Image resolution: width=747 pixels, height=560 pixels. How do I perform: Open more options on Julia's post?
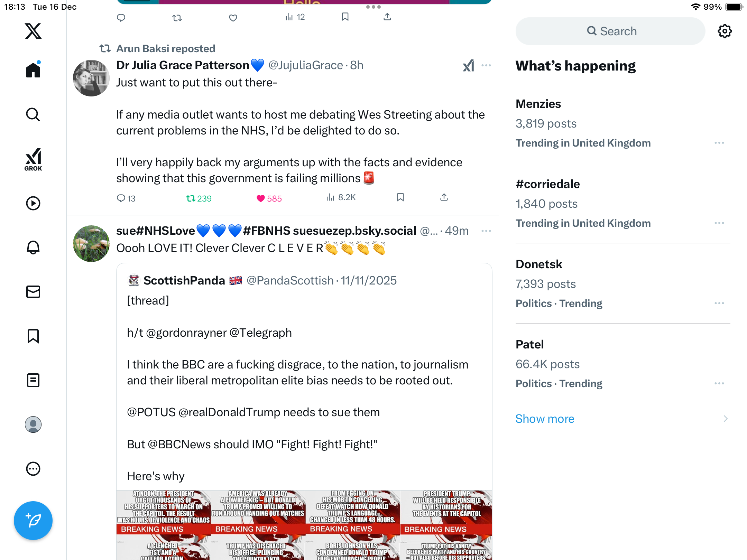(x=486, y=65)
